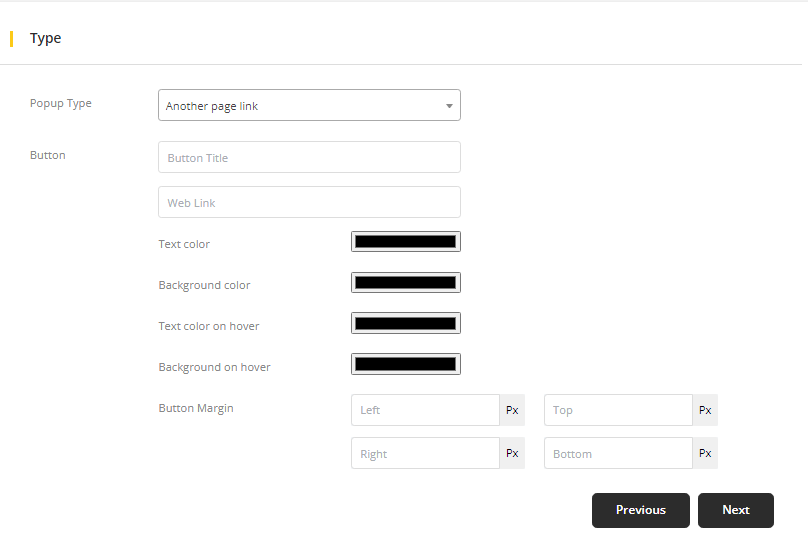Image resolution: width=808 pixels, height=545 pixels.
Task: Click the Left margin input field
Action: (425, 410)
